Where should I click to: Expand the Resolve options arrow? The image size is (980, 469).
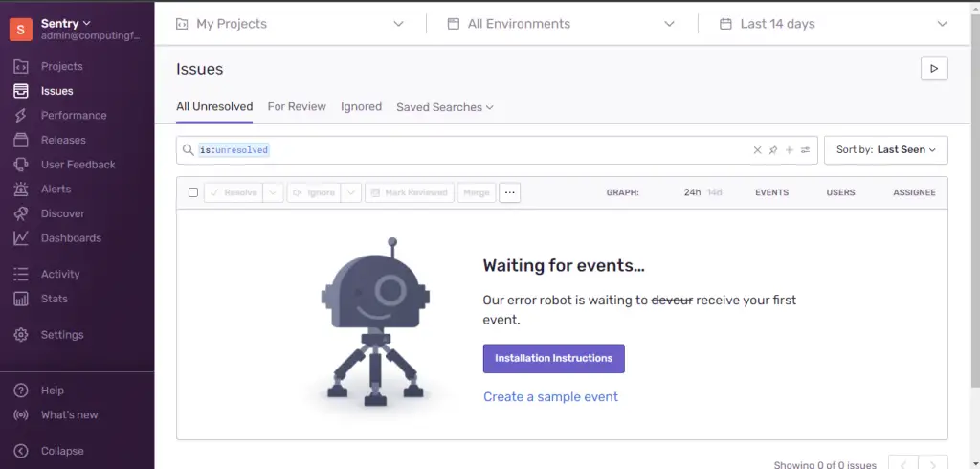click(273, 192)
